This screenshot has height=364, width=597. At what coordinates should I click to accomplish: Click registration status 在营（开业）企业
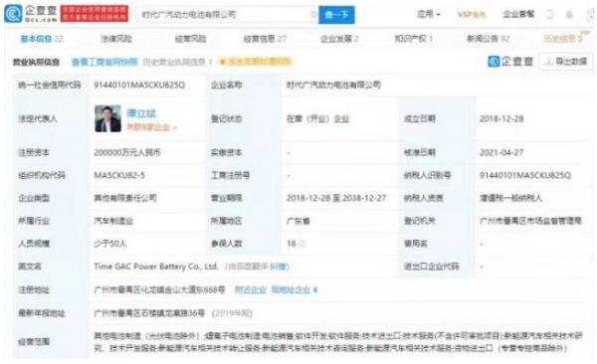click(x=318, y=118)
